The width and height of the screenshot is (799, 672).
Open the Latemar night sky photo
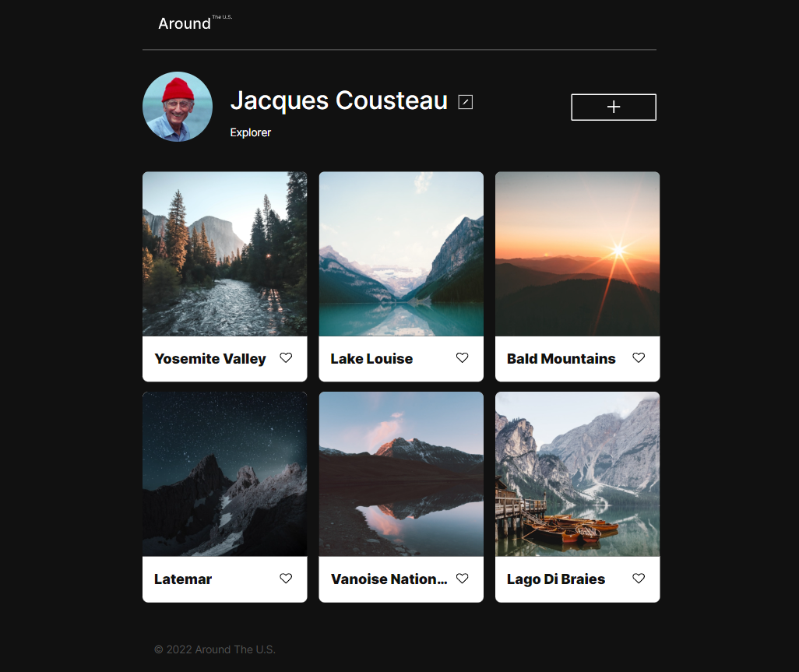(225, 473)
